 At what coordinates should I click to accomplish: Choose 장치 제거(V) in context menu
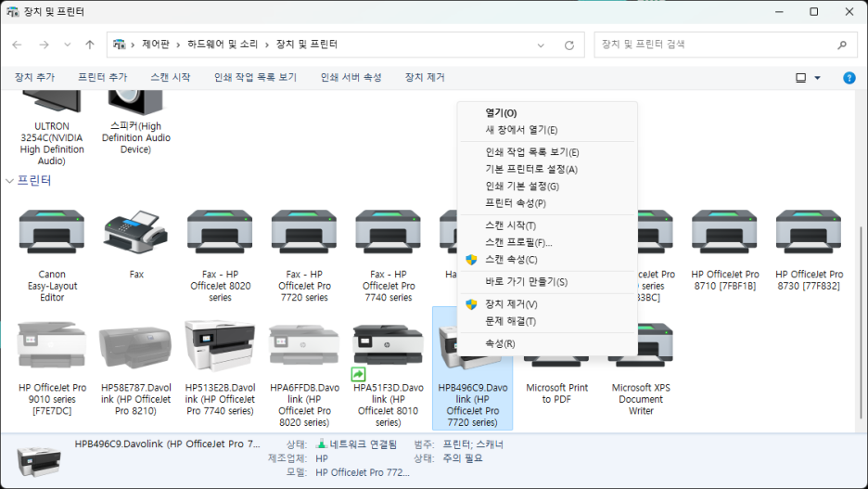point(548,304)
